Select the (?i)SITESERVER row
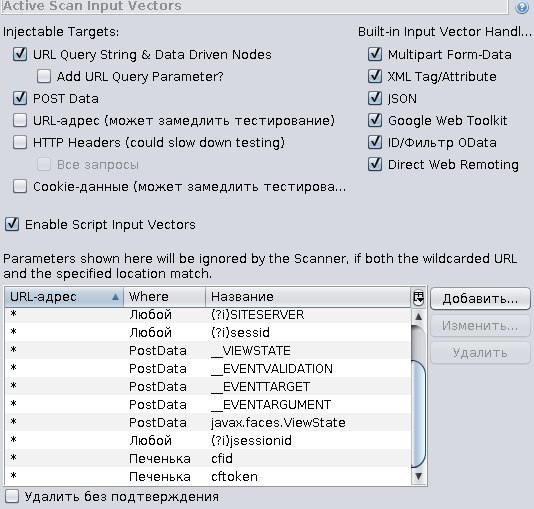 point(208,314)
